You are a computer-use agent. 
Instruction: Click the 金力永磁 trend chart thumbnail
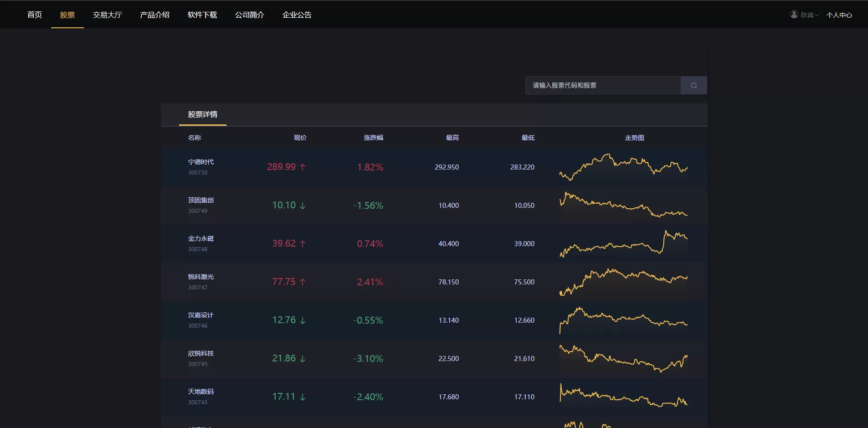623,244
